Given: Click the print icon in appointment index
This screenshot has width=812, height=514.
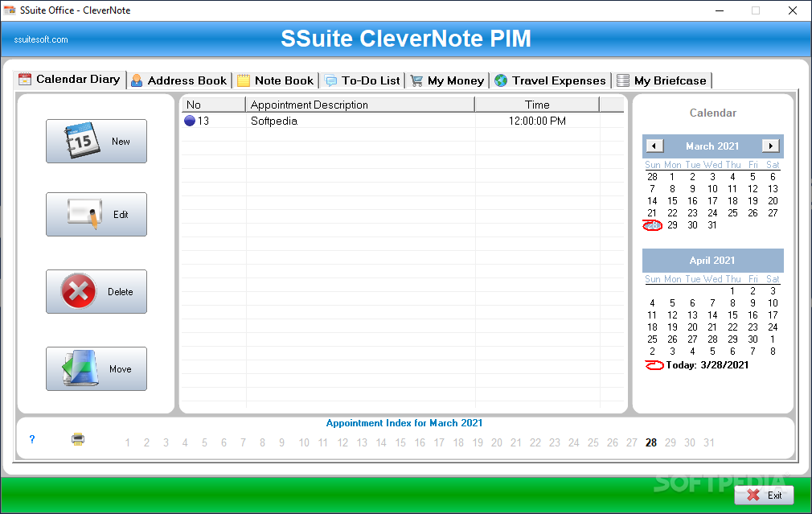Looking at the screenshot, I should click(78, 439).
